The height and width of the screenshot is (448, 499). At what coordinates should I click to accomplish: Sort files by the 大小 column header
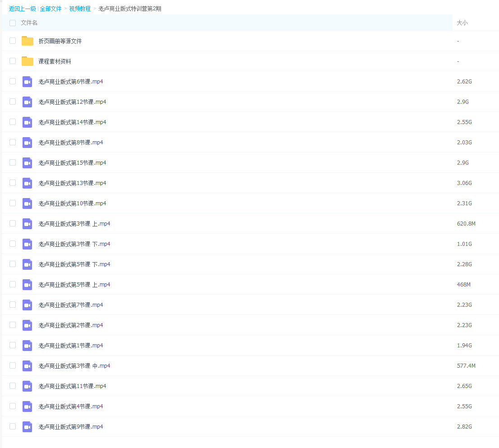462,23
